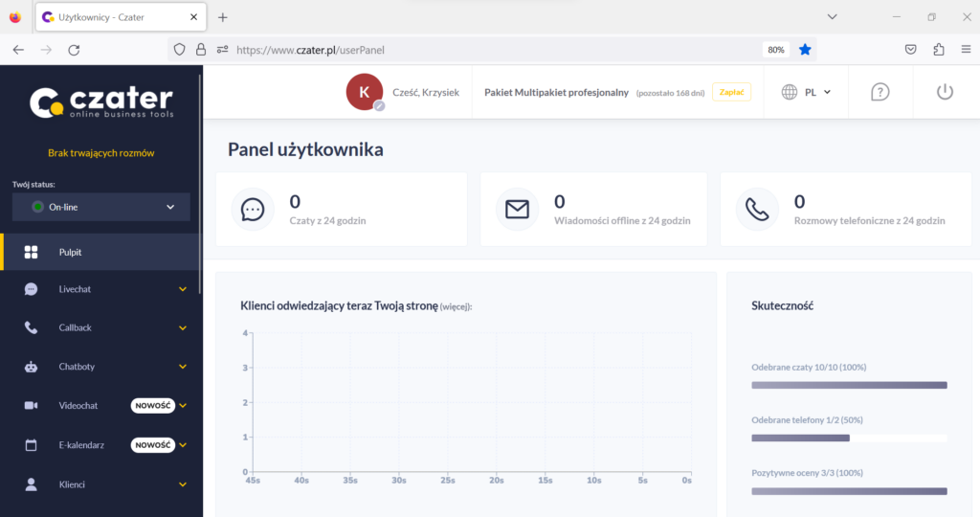This screenshot has height=517, width=980.
Task: Click the Odebrane telefony progress bar
Action: pos(850,438)
